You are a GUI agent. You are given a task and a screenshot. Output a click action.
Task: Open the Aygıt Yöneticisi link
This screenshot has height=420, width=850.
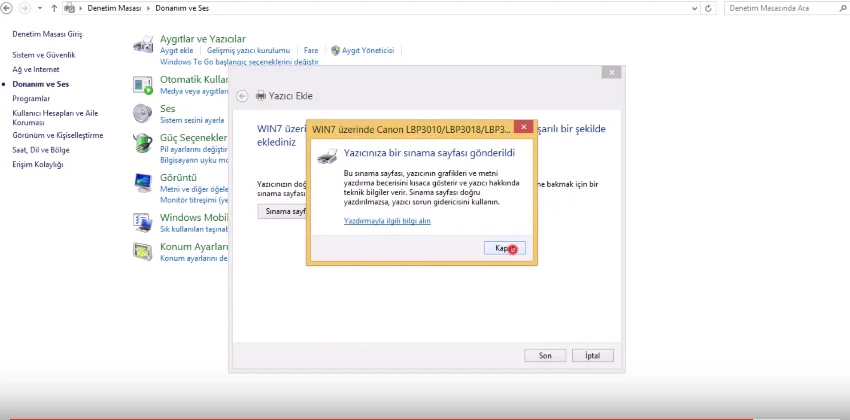pos(368,50)
